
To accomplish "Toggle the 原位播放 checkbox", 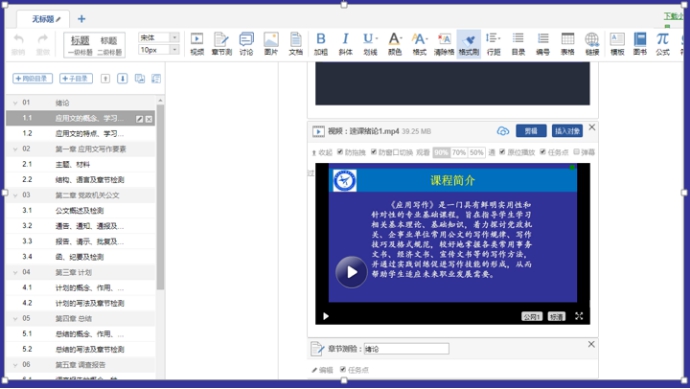I will (502, 152).
